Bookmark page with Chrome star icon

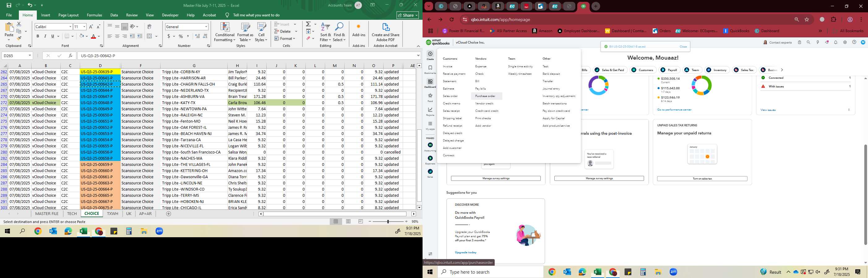(807, 19)
